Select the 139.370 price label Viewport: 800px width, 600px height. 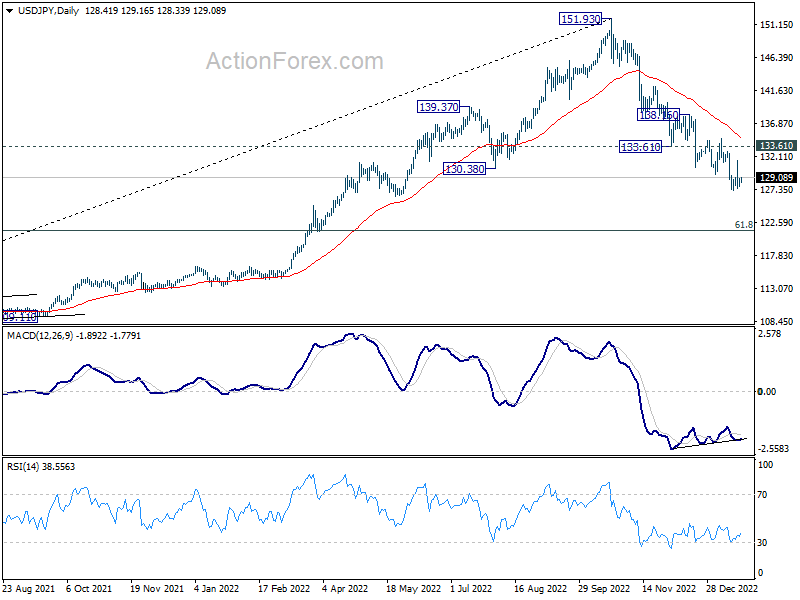coord(440,107)
